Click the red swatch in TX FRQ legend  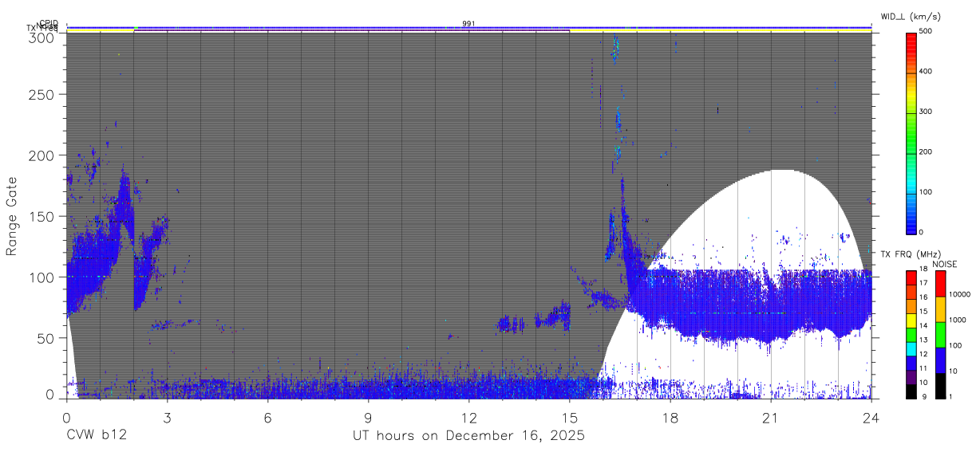[x=911, y=277]
